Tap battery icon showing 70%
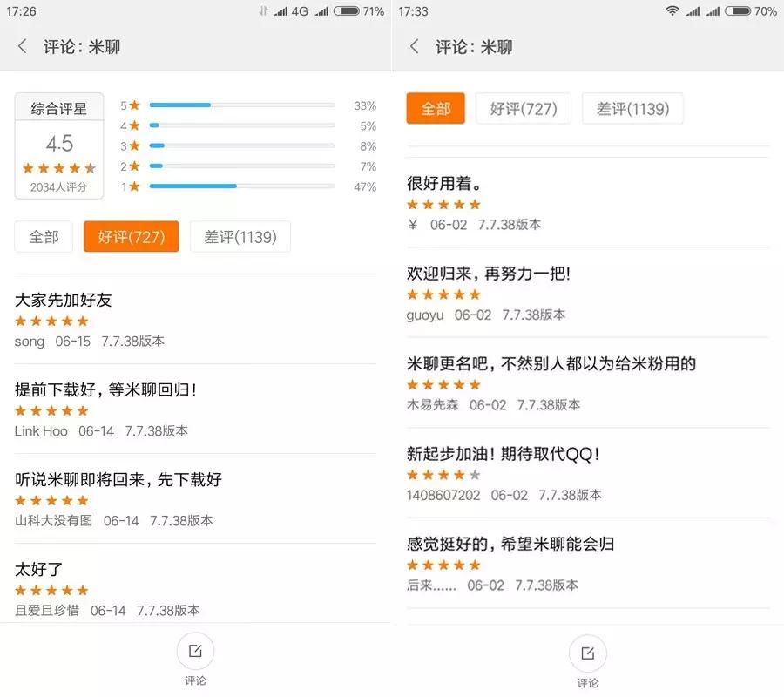This screenshot has width=784, height=697. pos(738,11)
